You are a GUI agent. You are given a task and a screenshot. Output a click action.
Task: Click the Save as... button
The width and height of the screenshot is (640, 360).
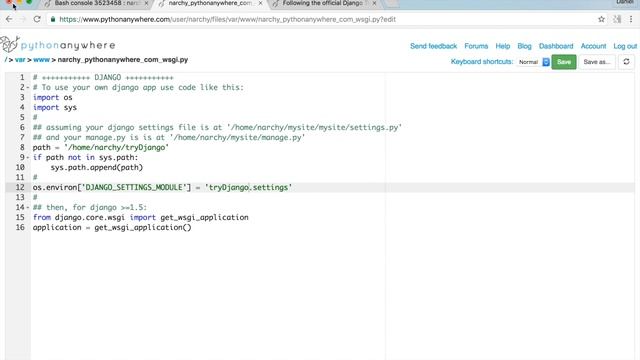(x=597, y=62)
